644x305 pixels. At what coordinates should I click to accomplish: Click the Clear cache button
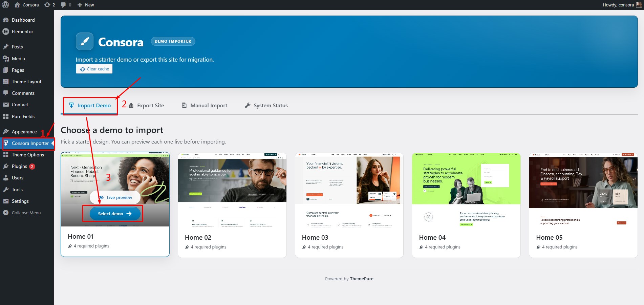94,69
